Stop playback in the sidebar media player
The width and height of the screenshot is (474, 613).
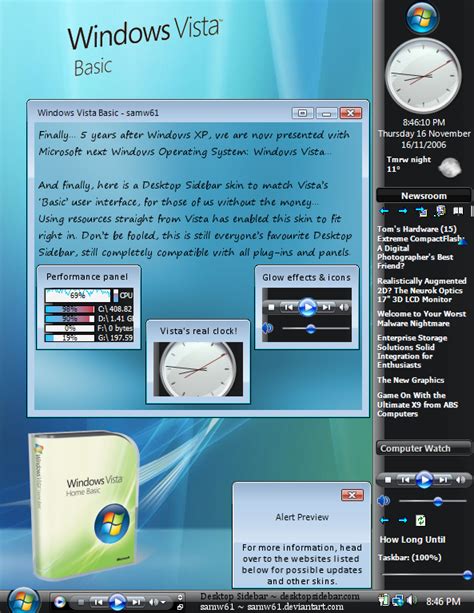coord(388,480)
